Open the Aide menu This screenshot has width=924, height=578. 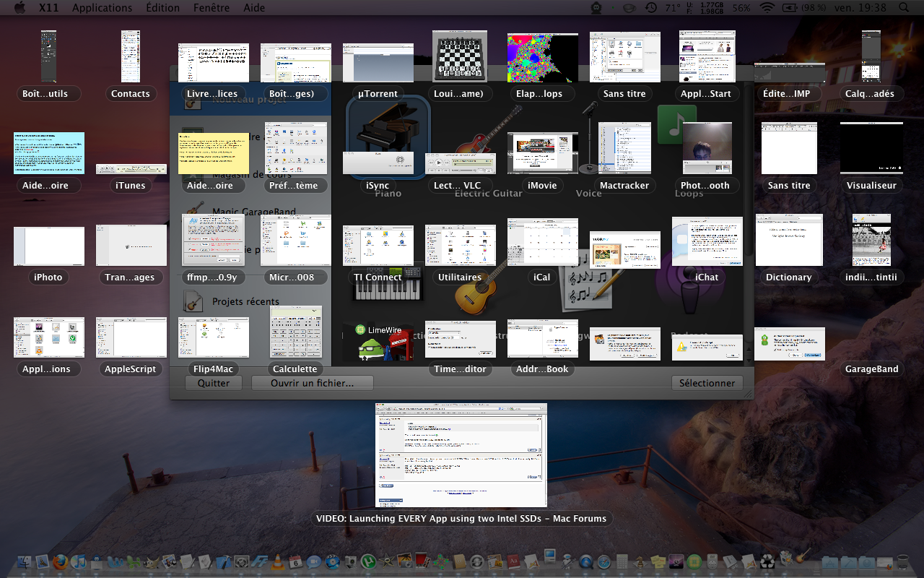(x=253, y=8)
